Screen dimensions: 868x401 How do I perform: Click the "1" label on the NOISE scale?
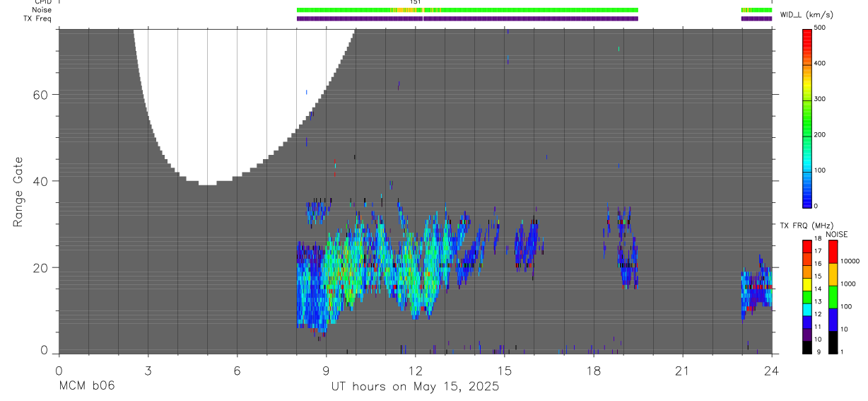[x=843, y=351]
